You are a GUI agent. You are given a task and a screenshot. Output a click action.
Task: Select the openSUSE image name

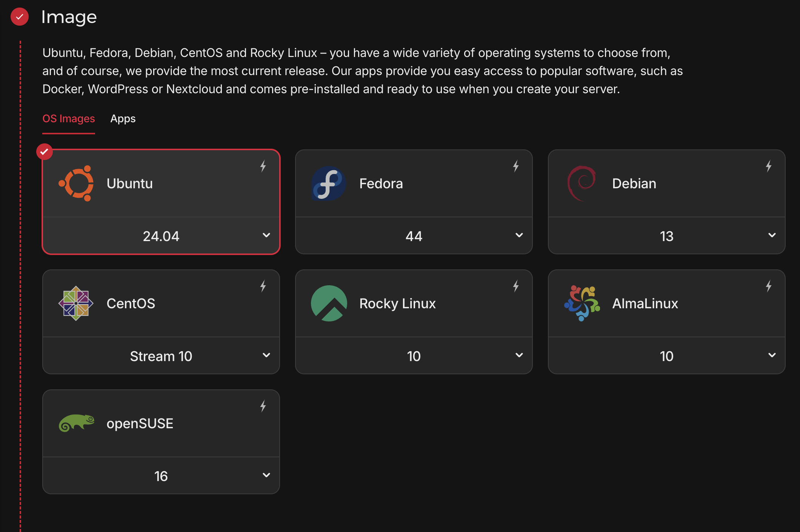pyautogui.click(x=140, y=424)
